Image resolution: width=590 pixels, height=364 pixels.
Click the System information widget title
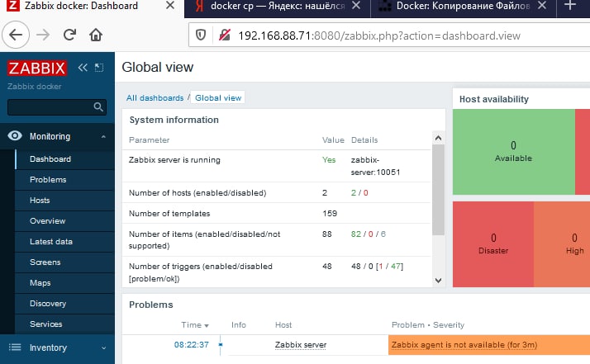(x=174, y=120)
